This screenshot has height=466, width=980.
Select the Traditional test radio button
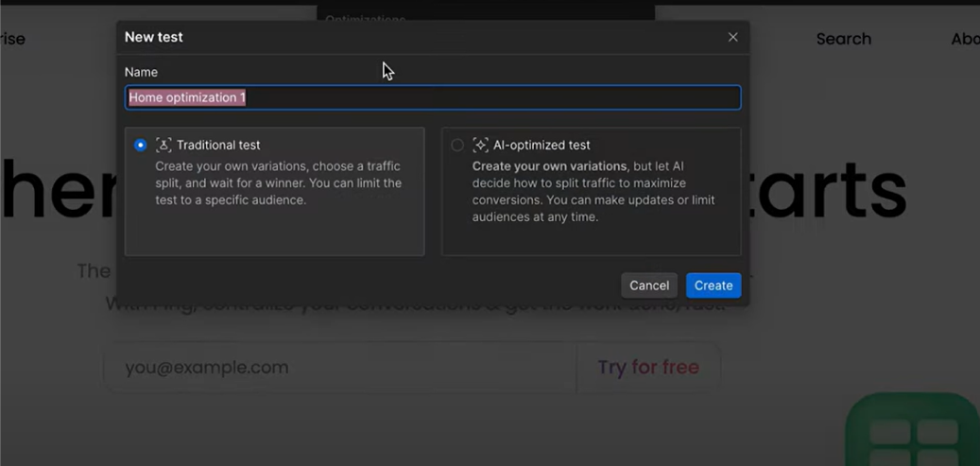pos(141,146)
